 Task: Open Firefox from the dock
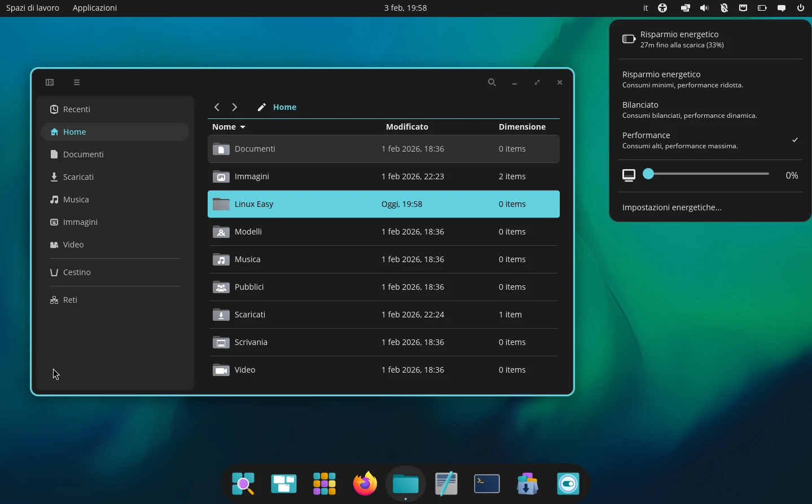click(365, 484)
